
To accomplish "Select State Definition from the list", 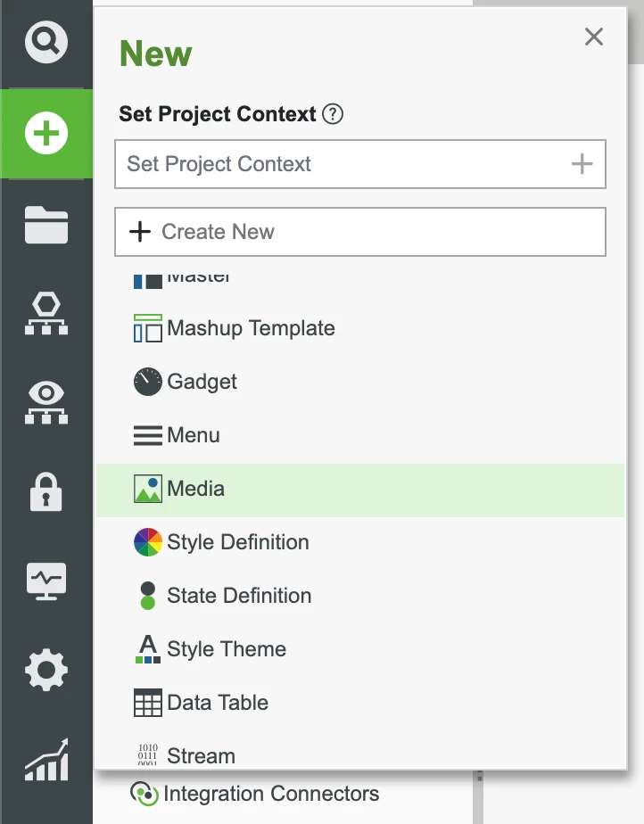I will pos(239,596).
